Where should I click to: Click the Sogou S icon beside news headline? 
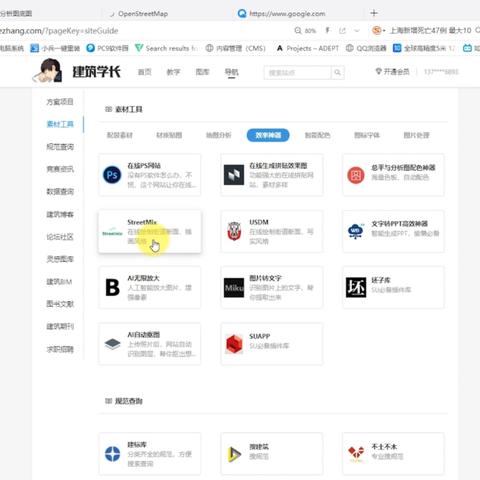tap(377, 31)
